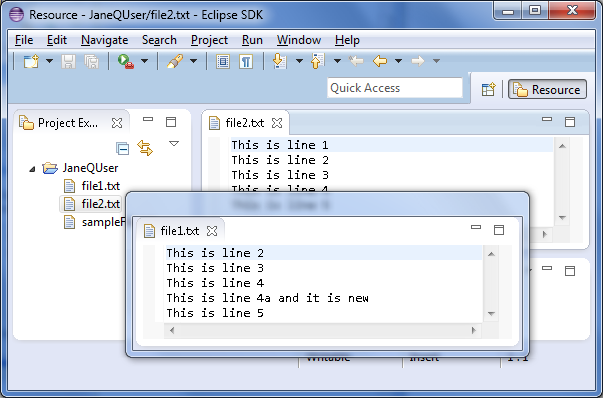Click the External Tools run icon
Image resolution: width=603 pixels, height=398 pixels.
pyautogui.click(x=126, y=61)
